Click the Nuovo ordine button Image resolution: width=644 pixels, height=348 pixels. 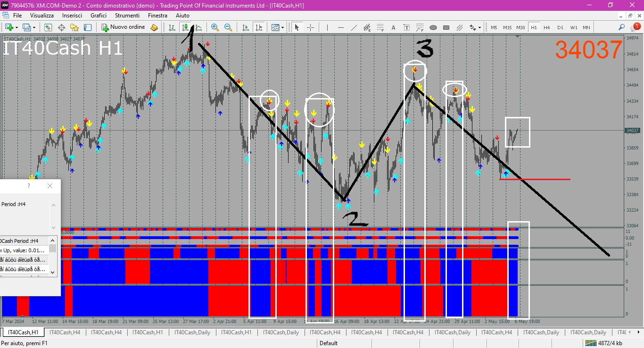(124, 27)
